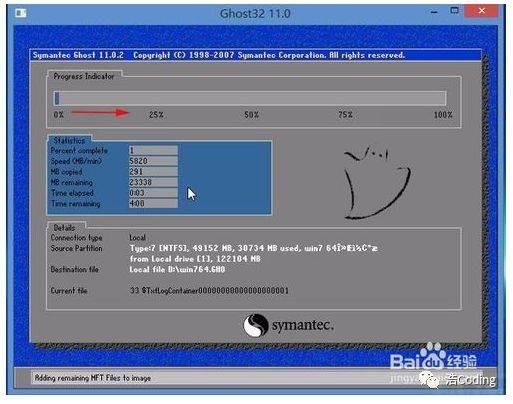513x404 pixels.
Task: Click the 'from Local drive [1]' line
Action: [195, 259]
